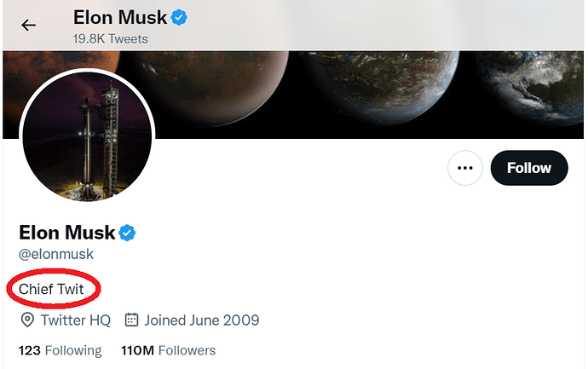
Task: Click verified badge beside header name
Action: (x=179, y=18)
